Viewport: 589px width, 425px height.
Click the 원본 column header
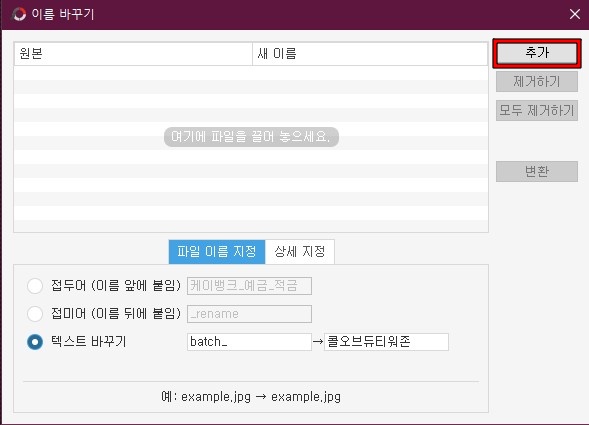(x=133, y=54)
